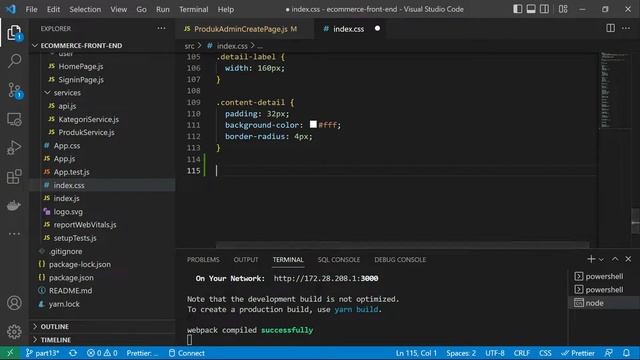Split the editor right
The width and height of the screenshot is (640, 360).
(610, 28)
